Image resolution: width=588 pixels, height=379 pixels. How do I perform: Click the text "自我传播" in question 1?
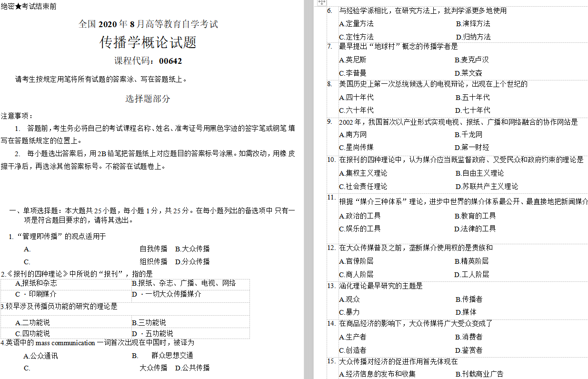click(153, 249)
